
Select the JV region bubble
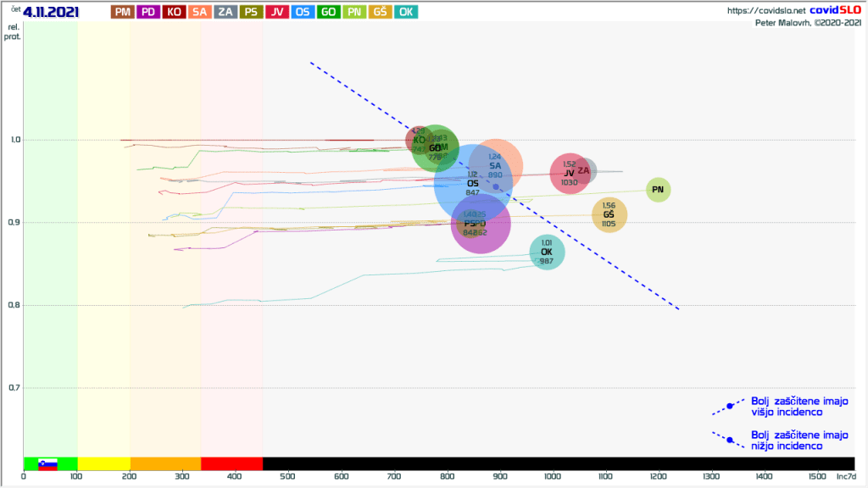(568, 174)
